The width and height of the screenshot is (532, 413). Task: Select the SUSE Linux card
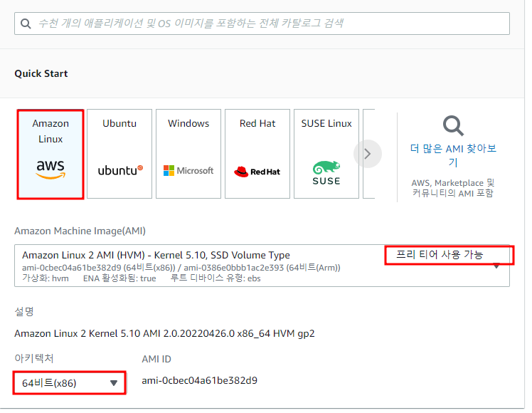[326, 154]
